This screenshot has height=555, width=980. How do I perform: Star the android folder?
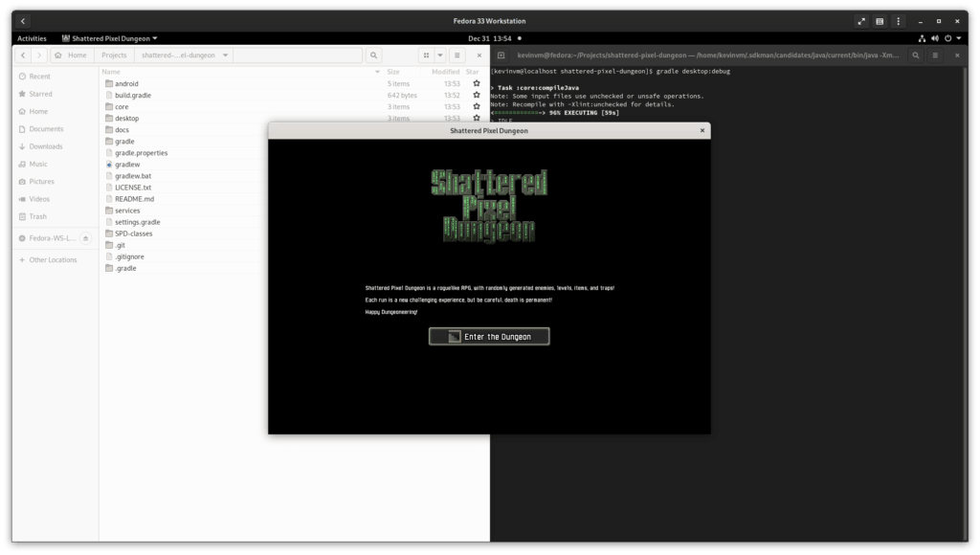(x=477, y=83)
